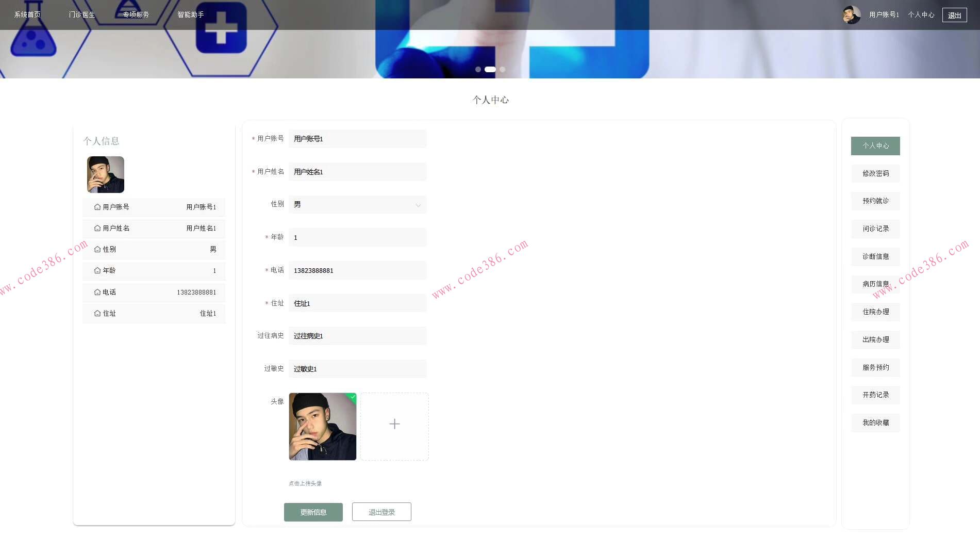Click the house icon beside 电话
980x537 pixels.
tap(97, 292)
